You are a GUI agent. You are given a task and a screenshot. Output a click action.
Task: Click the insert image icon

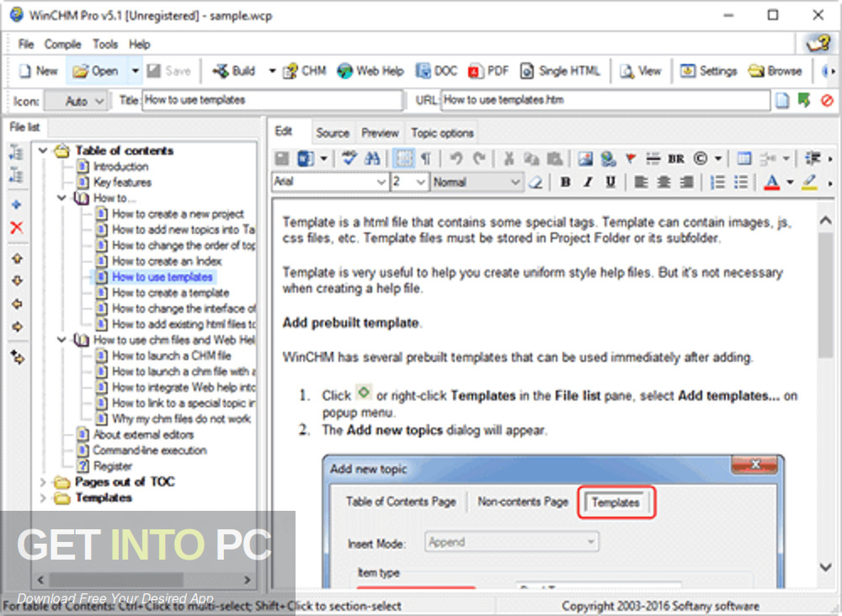click(x=585, y=158)
